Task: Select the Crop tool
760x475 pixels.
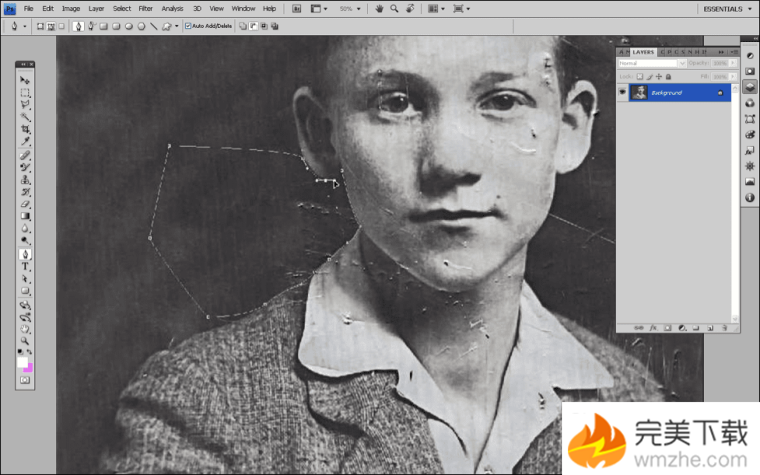Action: point(25,129)
